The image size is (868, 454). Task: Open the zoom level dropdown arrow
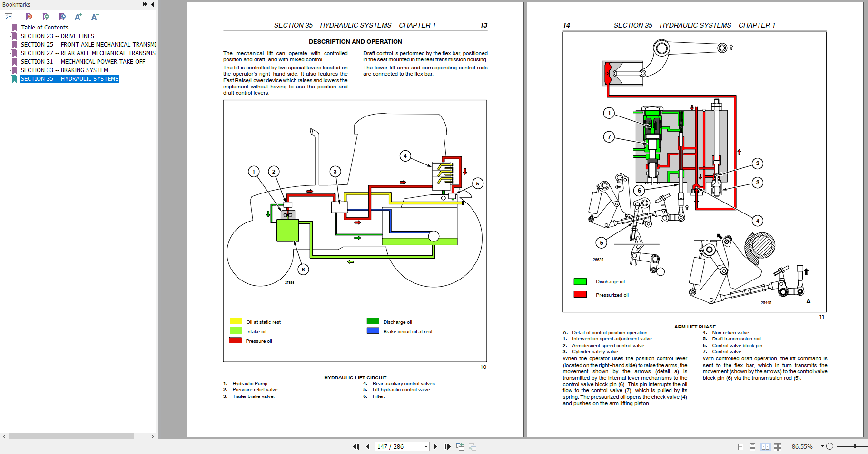point(822,446)
